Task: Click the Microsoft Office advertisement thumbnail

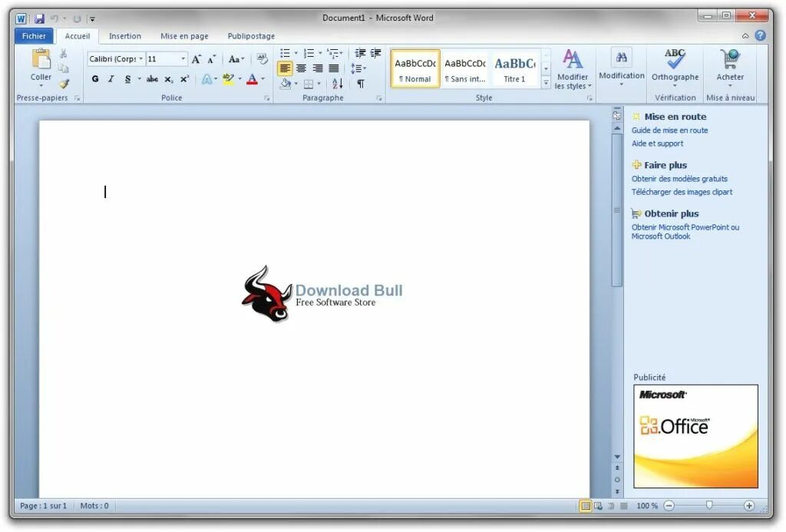Action: [x=695, y=436]
